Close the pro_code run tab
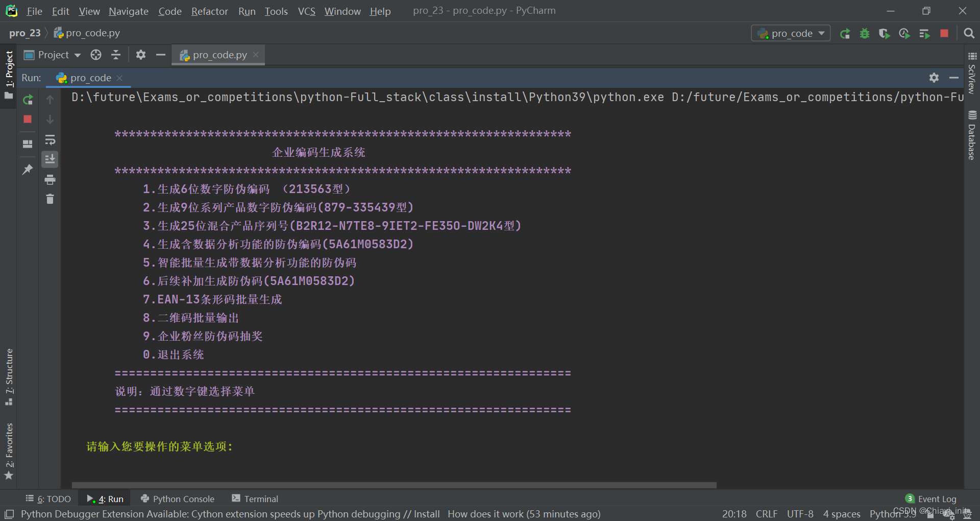The height and width of the screenshot is (521, 980). pyautogui.click(x=119, y=78)
